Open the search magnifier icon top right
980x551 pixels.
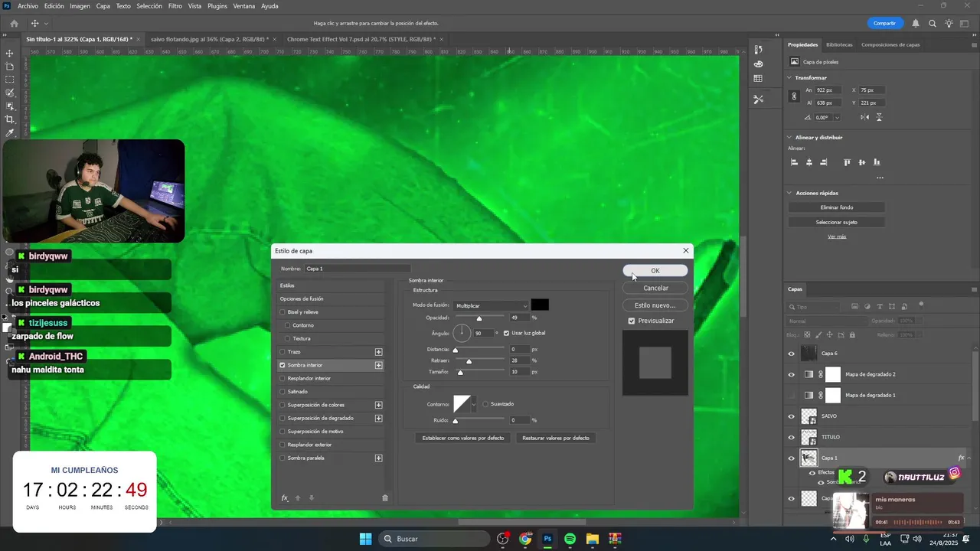pyautogui.click(x=933, y=23)
